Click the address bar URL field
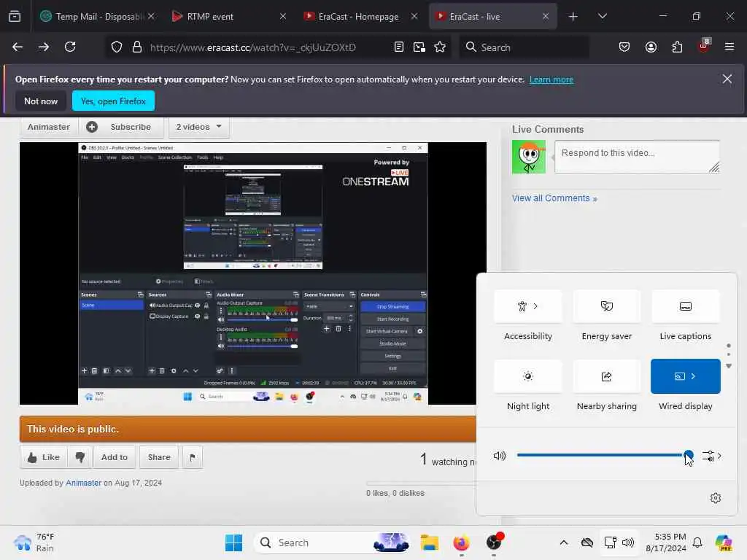This screenshot has height=560, width=747. 252,47
